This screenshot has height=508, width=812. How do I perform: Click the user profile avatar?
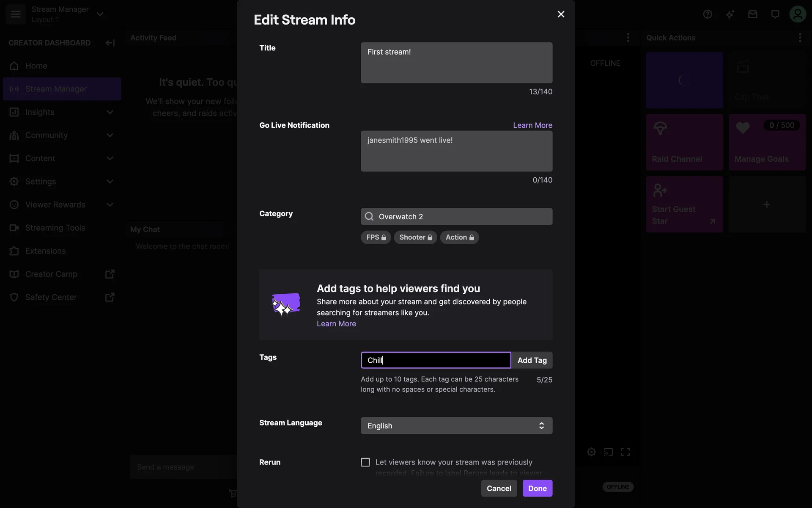pyautogui.click(x=798, y=14)
